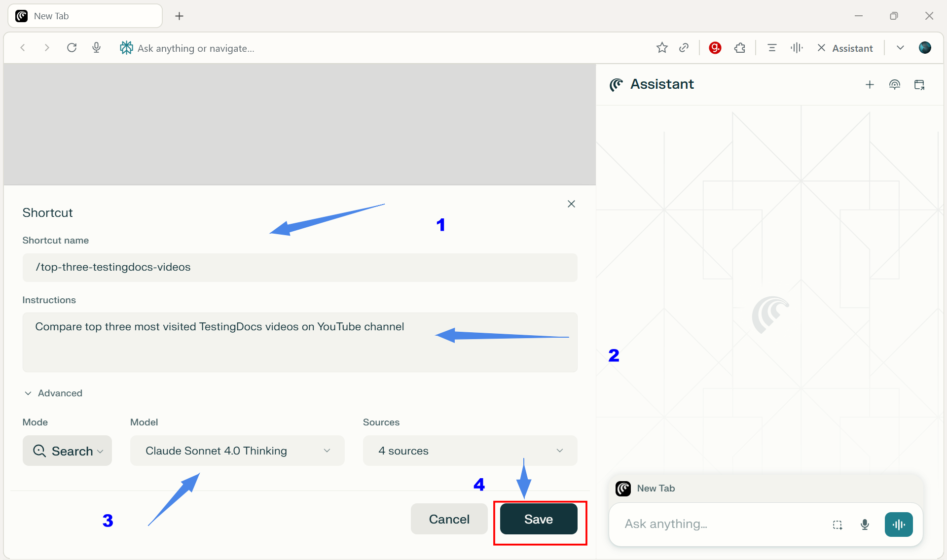
Task: Click the copy link icon in toolbar
Action: pos(684,48)
